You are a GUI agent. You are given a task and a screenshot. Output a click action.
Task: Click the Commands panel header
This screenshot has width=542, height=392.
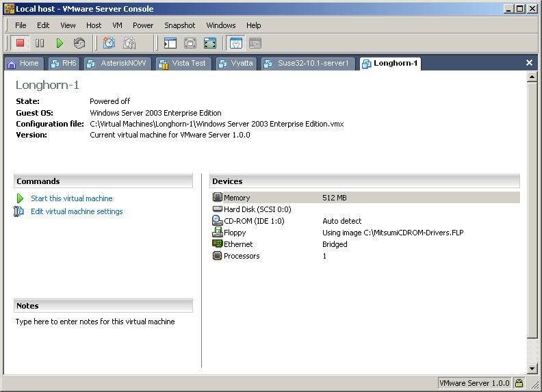point(103,181)
